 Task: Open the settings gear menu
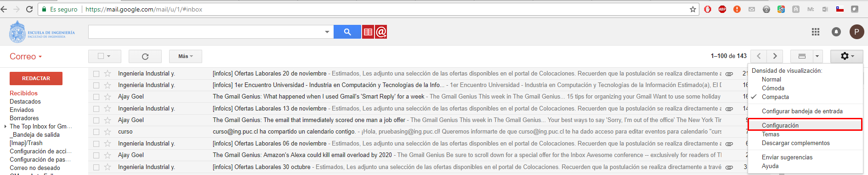tap(847, 56)
